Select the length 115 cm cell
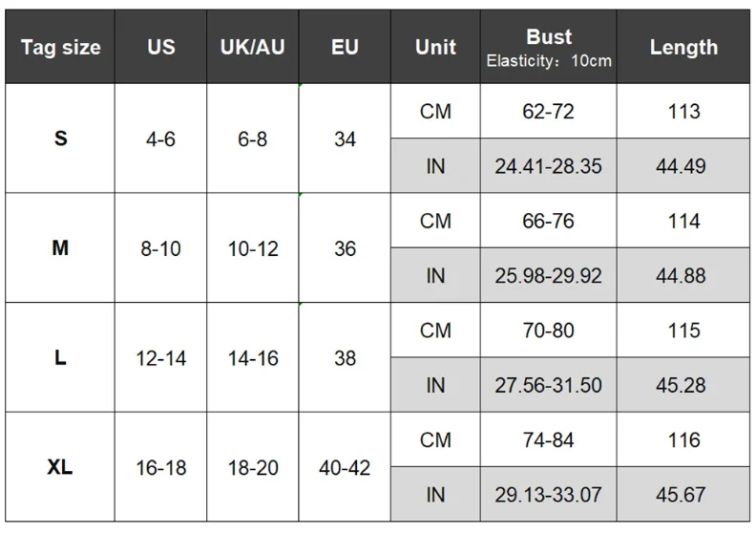Image resolution: width=756 pixels, height=534 pixels. [683, 331]
